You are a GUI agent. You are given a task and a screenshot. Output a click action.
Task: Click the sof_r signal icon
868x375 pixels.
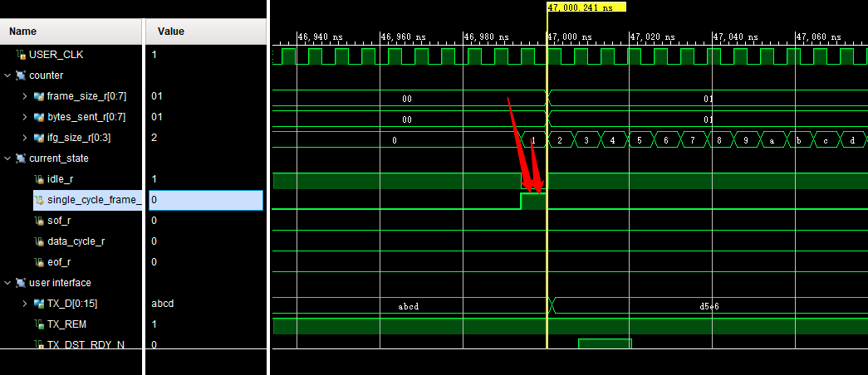(x=39, y=221)
